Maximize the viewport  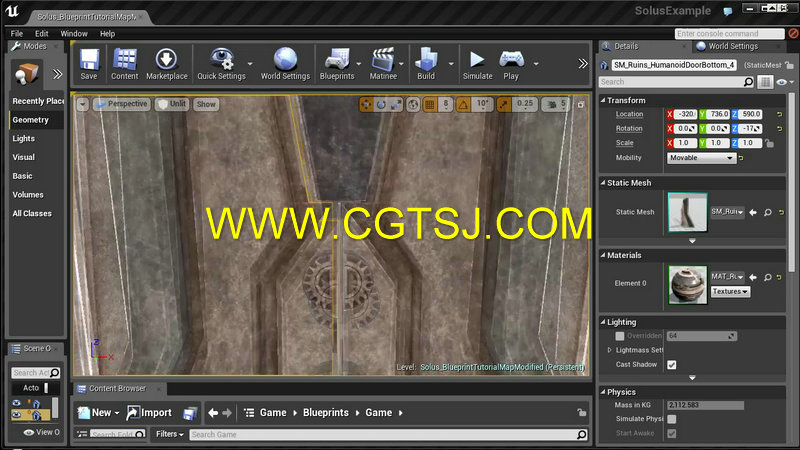pos(581,105)
